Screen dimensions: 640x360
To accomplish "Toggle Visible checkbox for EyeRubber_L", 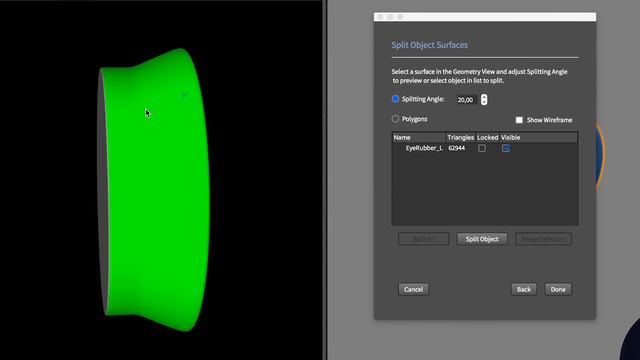I will 506,148.
